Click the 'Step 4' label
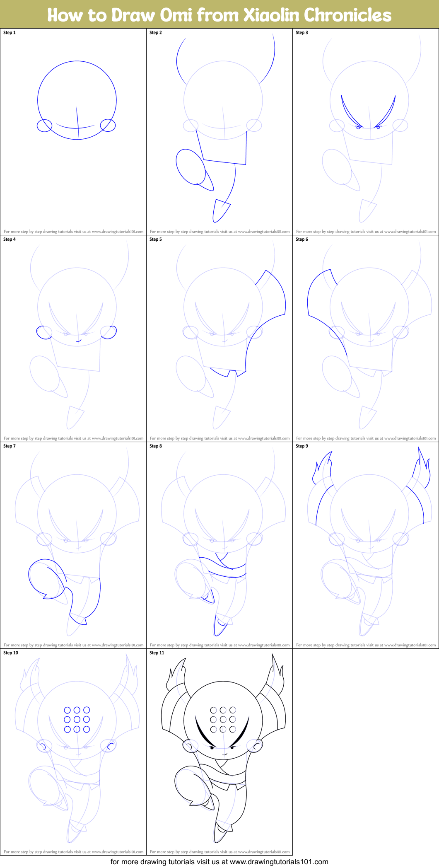This screenshot has height=868, width=439. (x=10, y=239)
